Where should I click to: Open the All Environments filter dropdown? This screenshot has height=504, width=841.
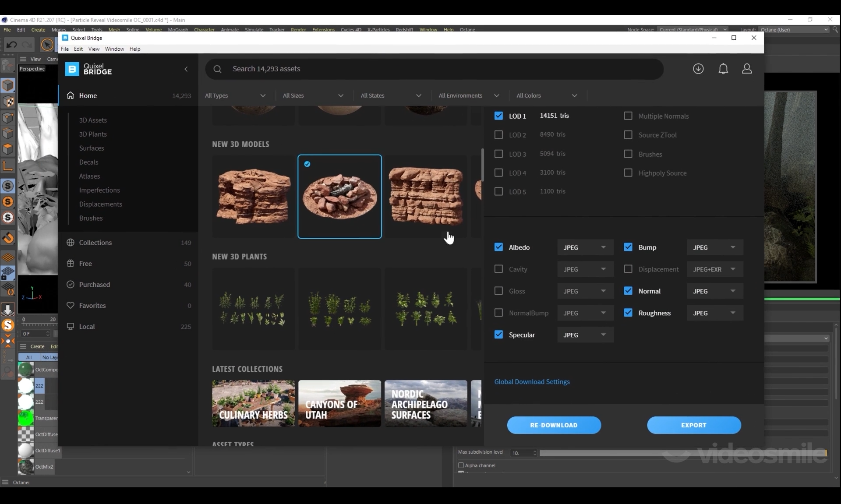[469, 95]
